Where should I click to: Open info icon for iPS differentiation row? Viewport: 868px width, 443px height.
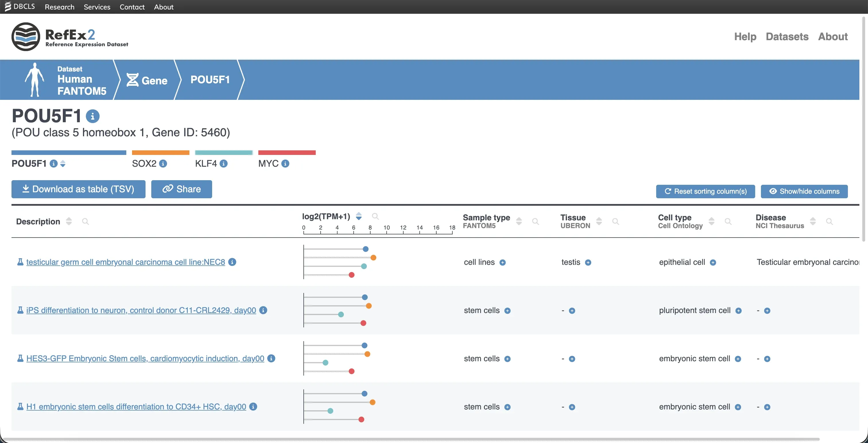click(263, 310)
